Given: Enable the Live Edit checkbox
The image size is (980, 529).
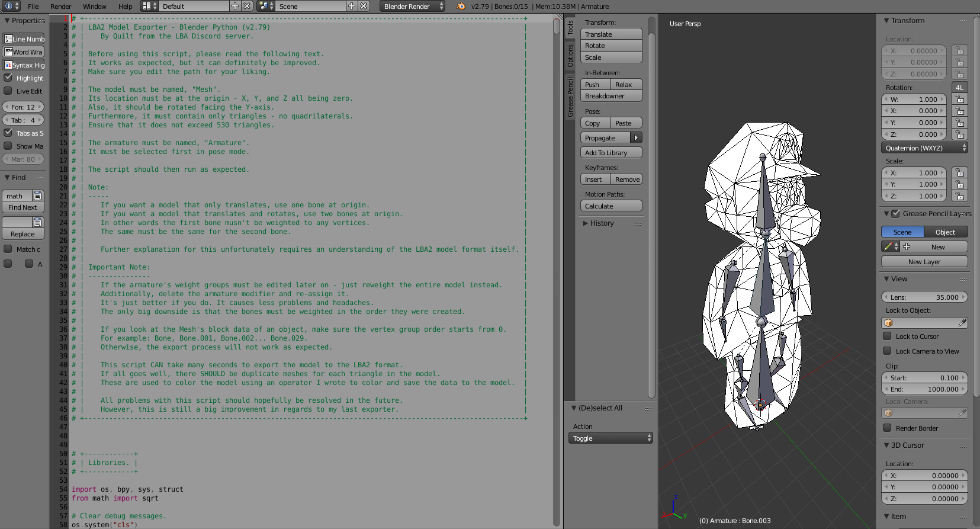Looking at the screenshot, I should point(8,91).
